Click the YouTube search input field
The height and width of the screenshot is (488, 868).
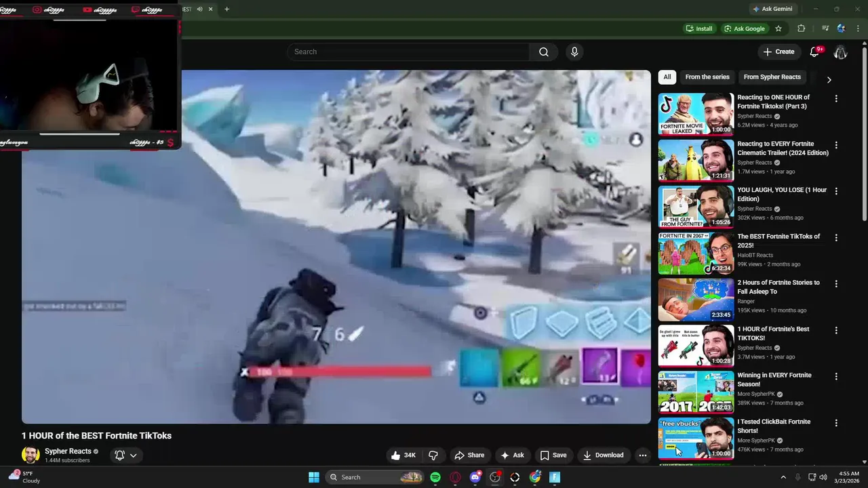coord(408,52)
